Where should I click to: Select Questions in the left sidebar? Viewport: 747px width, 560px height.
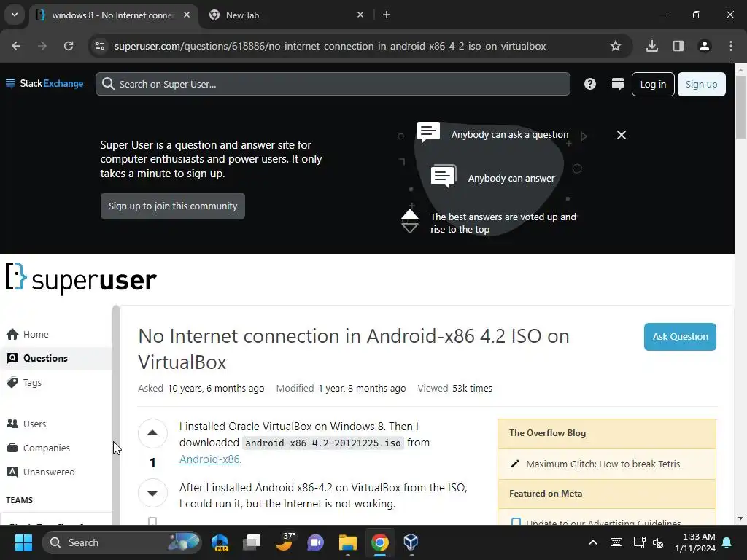pos(56,358)
